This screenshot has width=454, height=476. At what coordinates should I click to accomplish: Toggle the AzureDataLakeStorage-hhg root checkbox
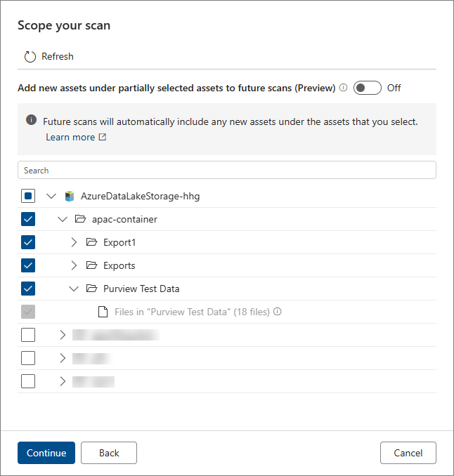[28, 196]
